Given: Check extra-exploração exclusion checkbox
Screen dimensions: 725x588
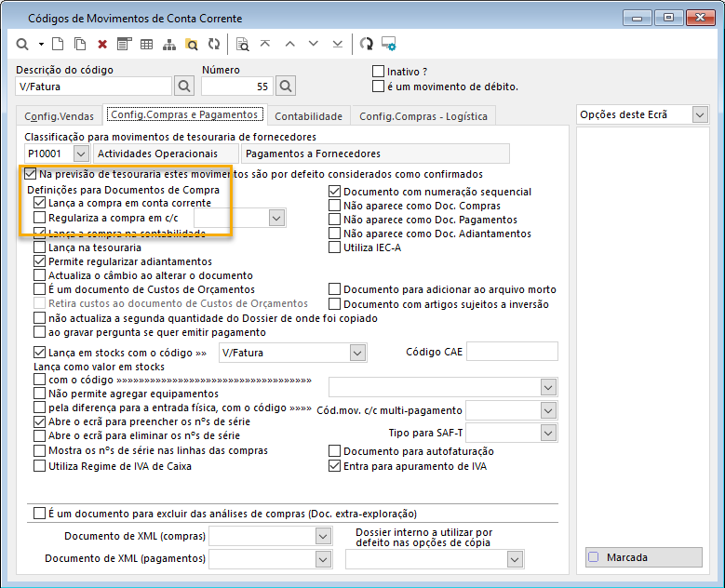Looking at the screenshot, I should (x=40, y=514).
